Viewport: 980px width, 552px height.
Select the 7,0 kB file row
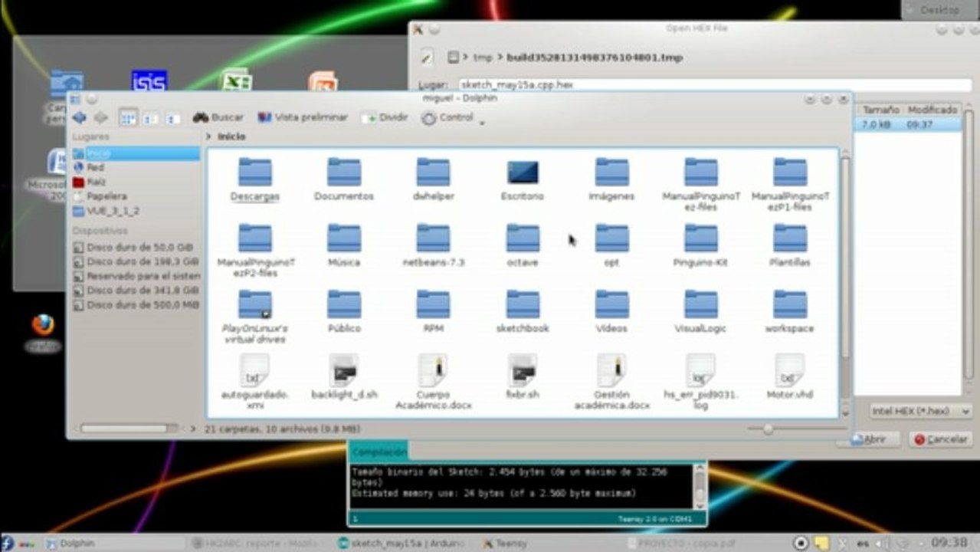pyautogui.click(x=909, y=124)
